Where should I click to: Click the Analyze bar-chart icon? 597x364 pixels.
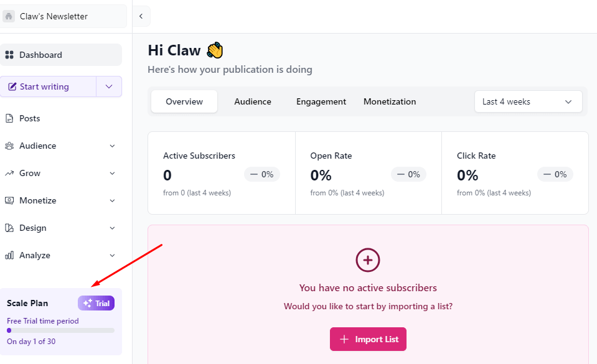click(x=9, y=255)
